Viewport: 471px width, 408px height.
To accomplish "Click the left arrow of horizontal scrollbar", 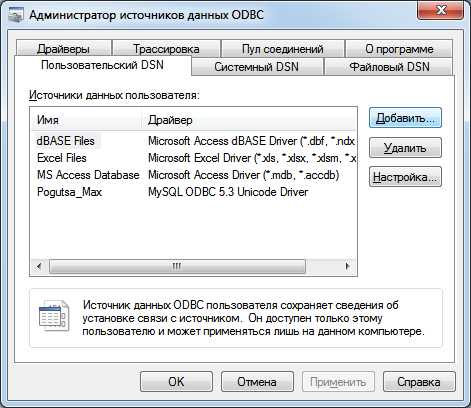I will click(39, 266).
